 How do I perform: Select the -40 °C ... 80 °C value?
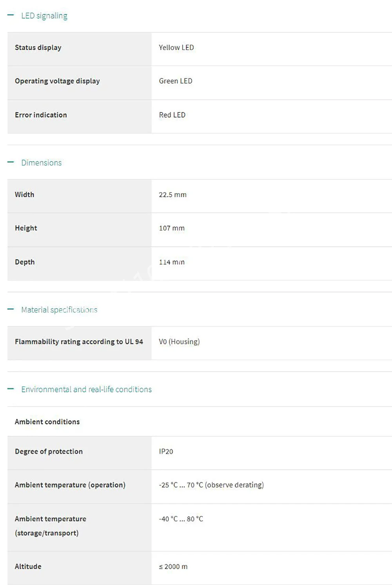tap(181, 519)
